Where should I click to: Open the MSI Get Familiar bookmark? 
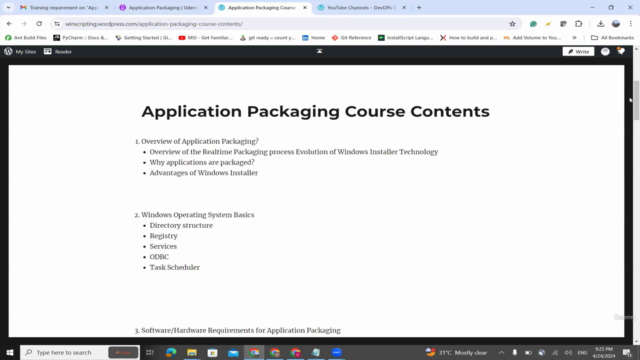point(206,38)
